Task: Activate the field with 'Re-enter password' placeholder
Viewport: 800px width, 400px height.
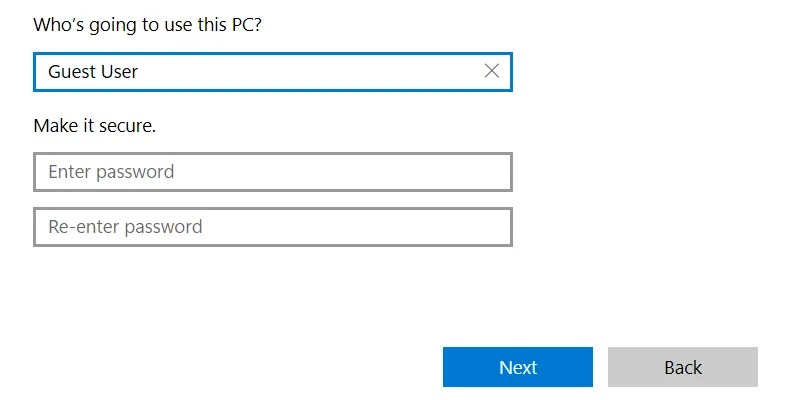Action: 272,227
